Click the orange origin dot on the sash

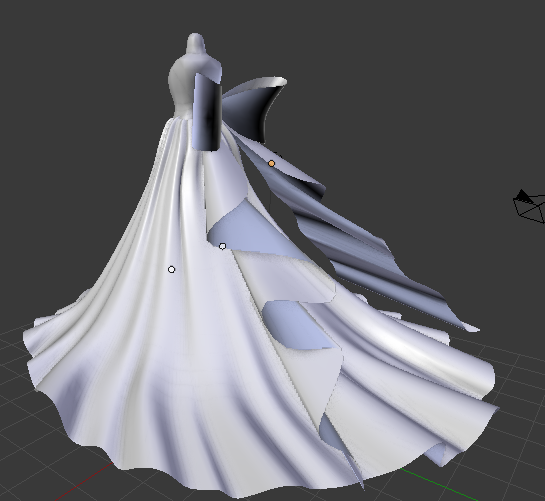click(x=271, y=163)
